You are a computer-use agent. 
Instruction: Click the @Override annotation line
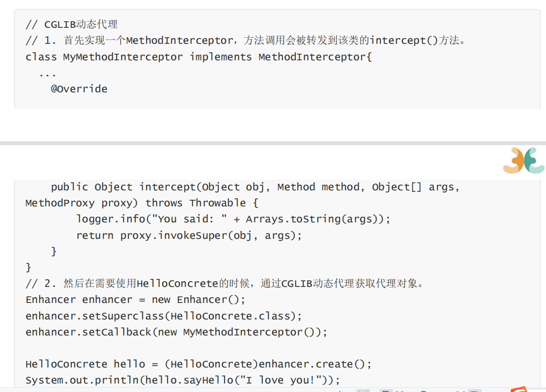79,89
